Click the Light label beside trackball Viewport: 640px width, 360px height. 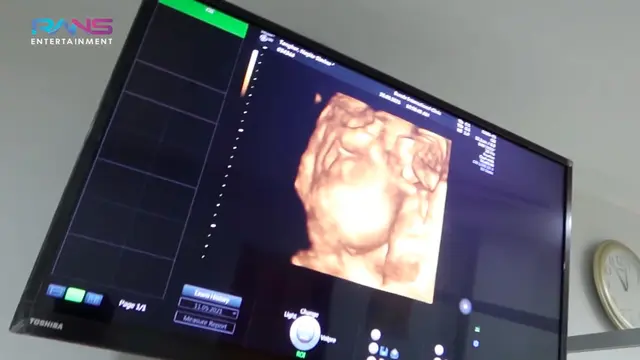(289, 315)
